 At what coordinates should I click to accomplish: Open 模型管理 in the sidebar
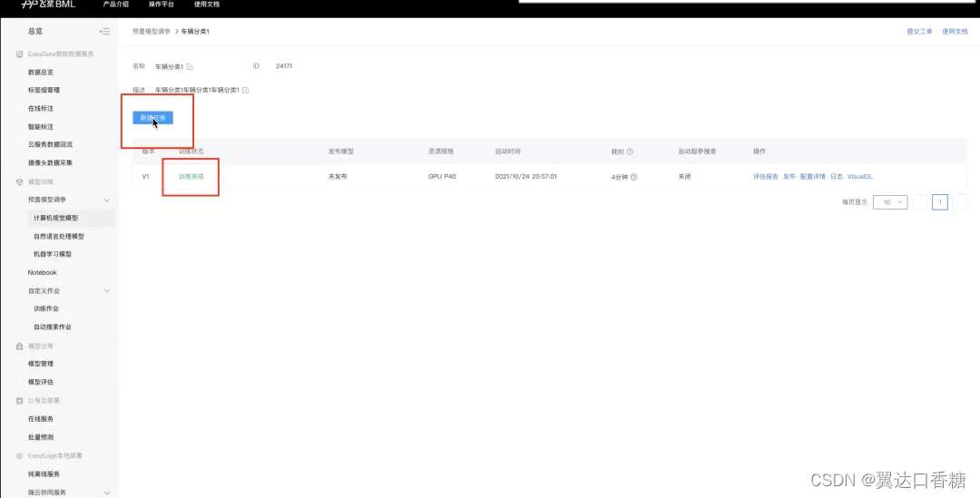pos(41,364)
